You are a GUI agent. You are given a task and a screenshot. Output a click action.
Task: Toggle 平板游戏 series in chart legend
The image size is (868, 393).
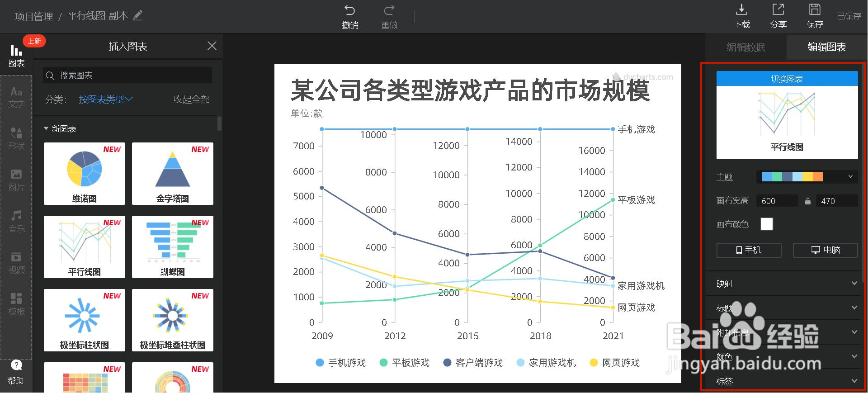point(404,363)
